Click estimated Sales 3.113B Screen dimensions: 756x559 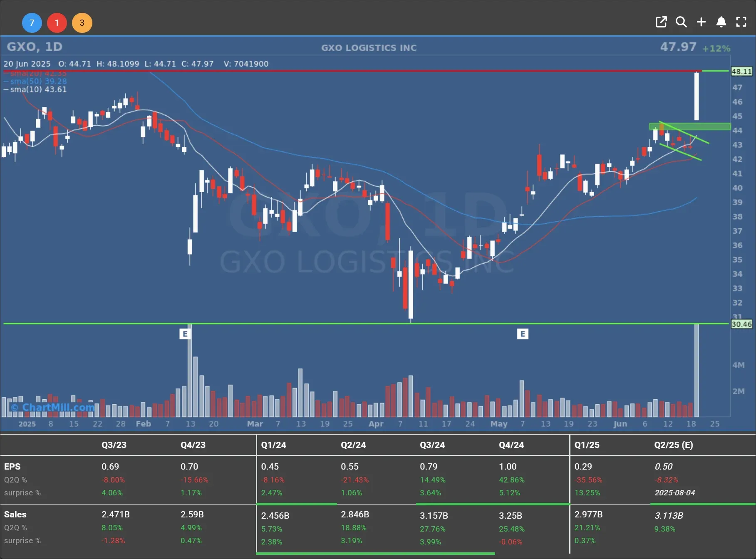(x=669, y=515)
